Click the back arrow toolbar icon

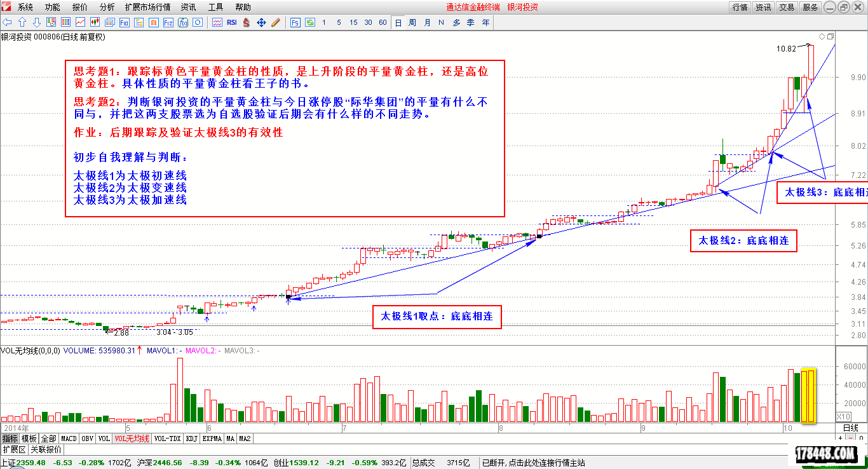pyautogui.click(x=7, y=22)
